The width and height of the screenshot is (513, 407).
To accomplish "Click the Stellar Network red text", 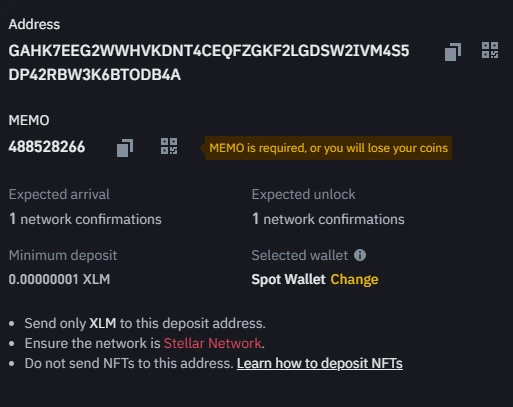I will coord(213,343).
